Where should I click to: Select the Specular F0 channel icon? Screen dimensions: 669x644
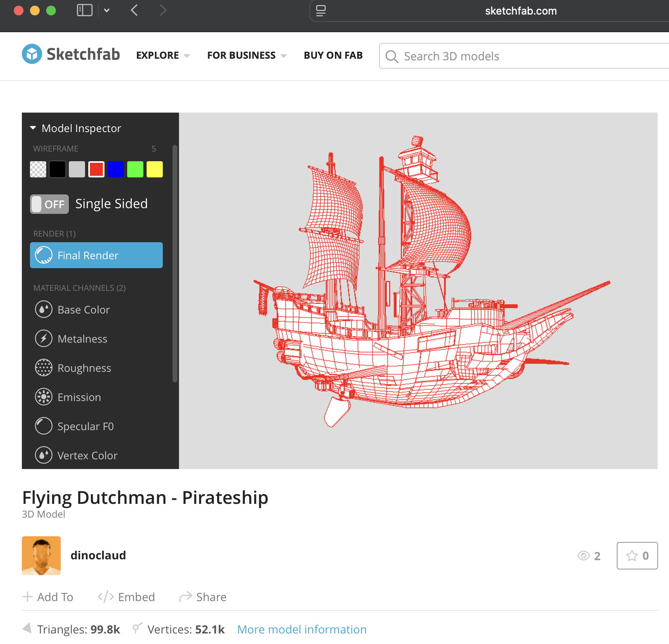(x=44, y=426)
